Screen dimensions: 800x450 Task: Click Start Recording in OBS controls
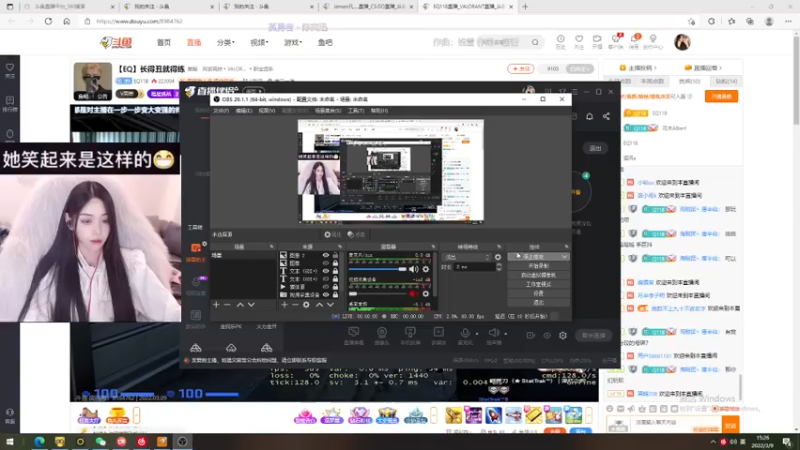click(x=538, y=266)
